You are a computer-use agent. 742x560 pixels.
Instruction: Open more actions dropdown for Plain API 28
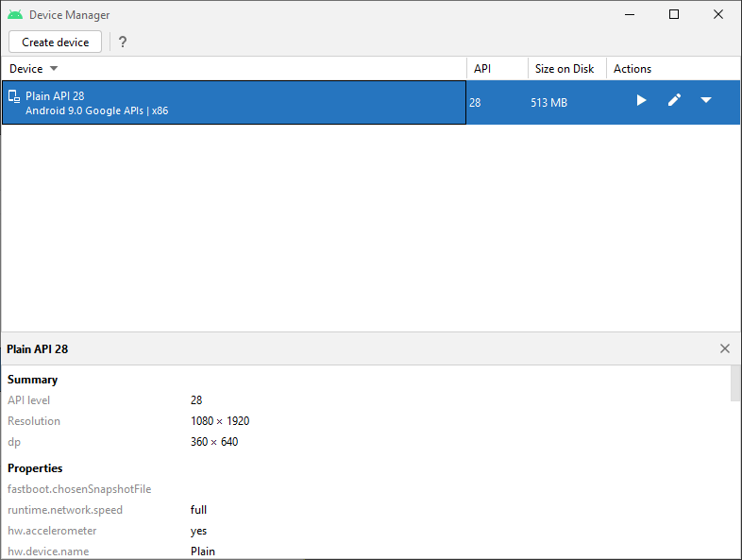click(706, 100)
